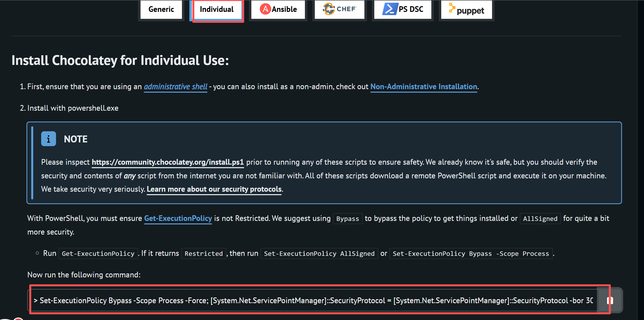Screen dimensions: 644x320
Task: Click the Chef logo icon
Action: point(328,9)
